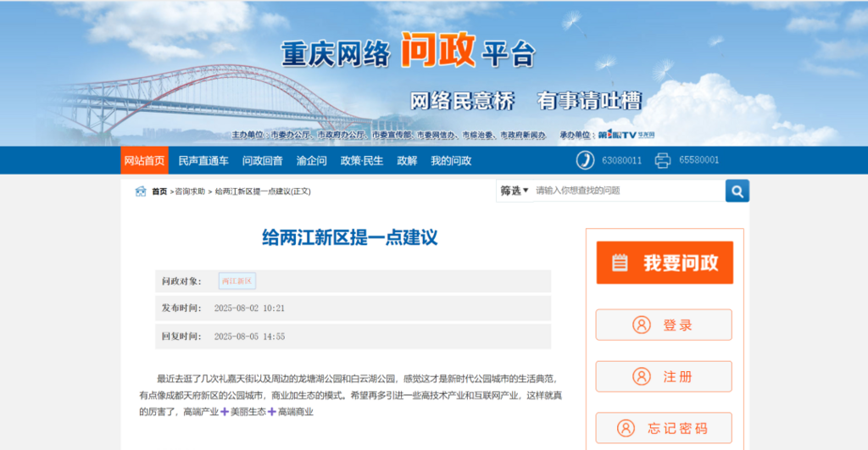The image size is (868, 450).
Task: Switch to 政策·民生 tab
Action: click(x=362, y=161)
